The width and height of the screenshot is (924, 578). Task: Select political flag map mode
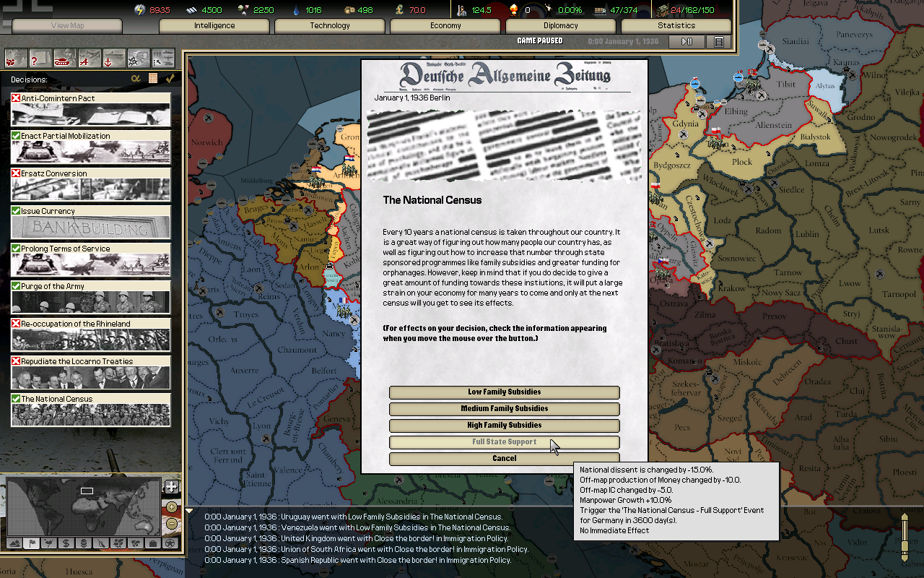pyautogui.click(x=31, y=543)
